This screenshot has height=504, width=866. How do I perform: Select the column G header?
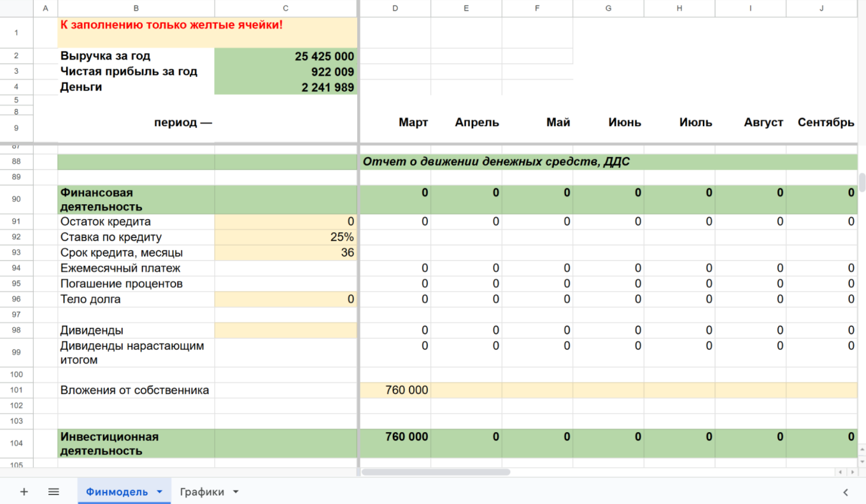tap(608, 8)
